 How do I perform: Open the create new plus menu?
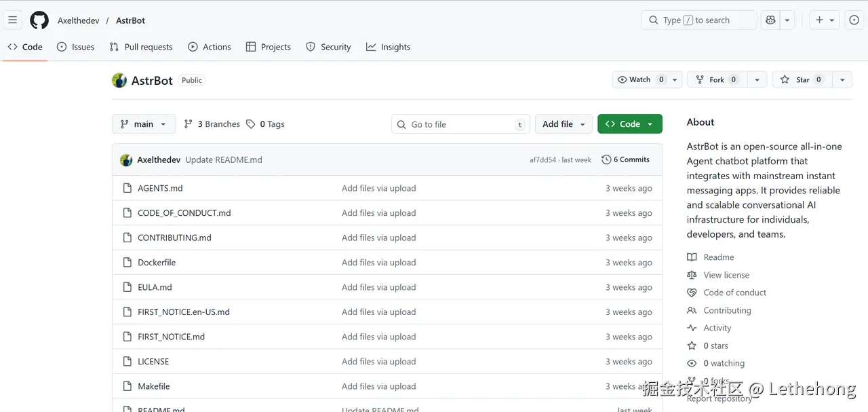pos(825,20)
